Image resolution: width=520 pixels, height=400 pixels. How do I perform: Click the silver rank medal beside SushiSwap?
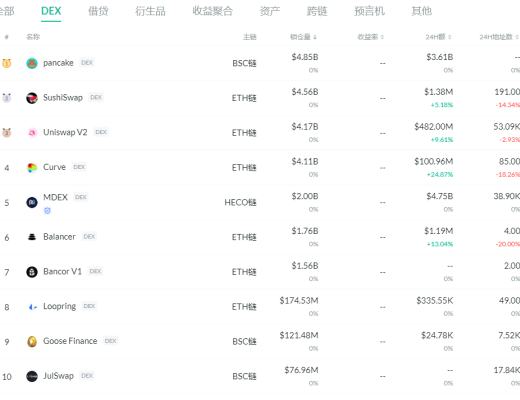7,98
